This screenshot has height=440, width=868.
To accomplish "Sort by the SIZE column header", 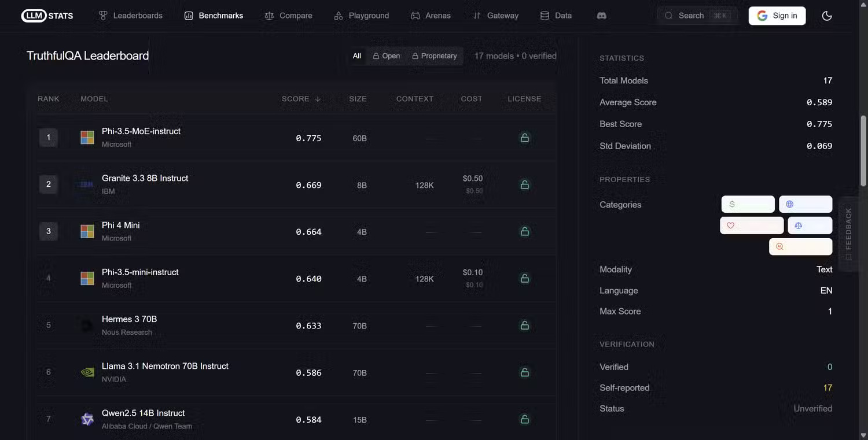I will (358, 98).
